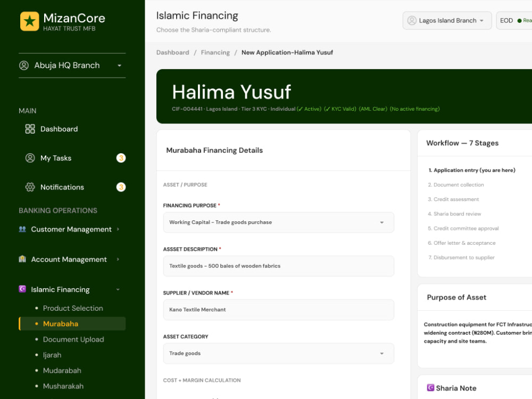This screenshot has height=399, width=532.
Task: Click the My Tasks person icon
Action: (x=30, y=158)
